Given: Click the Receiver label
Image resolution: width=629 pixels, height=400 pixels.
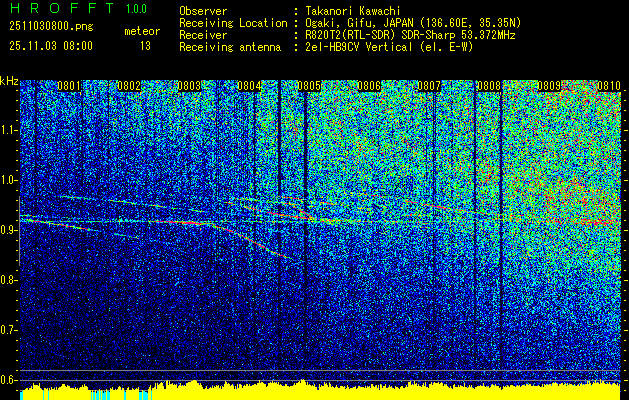Looking at the screenshot, I should pos(203,35).
